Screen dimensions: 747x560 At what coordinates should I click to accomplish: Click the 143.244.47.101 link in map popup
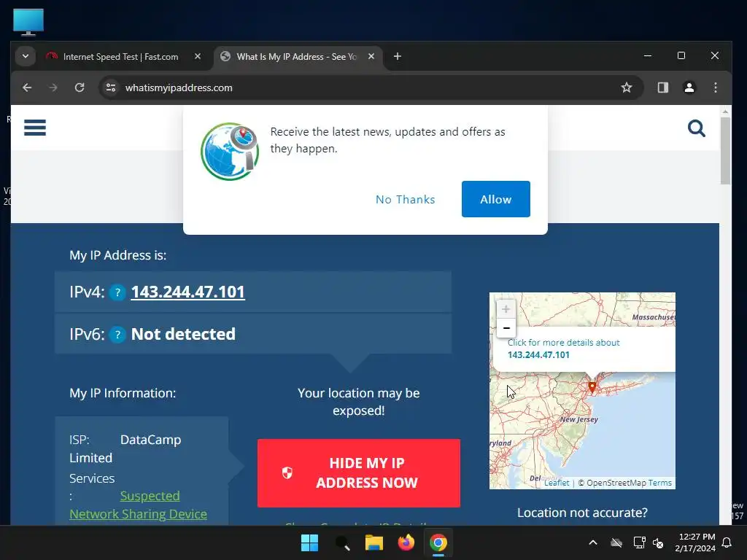point(538,355)
